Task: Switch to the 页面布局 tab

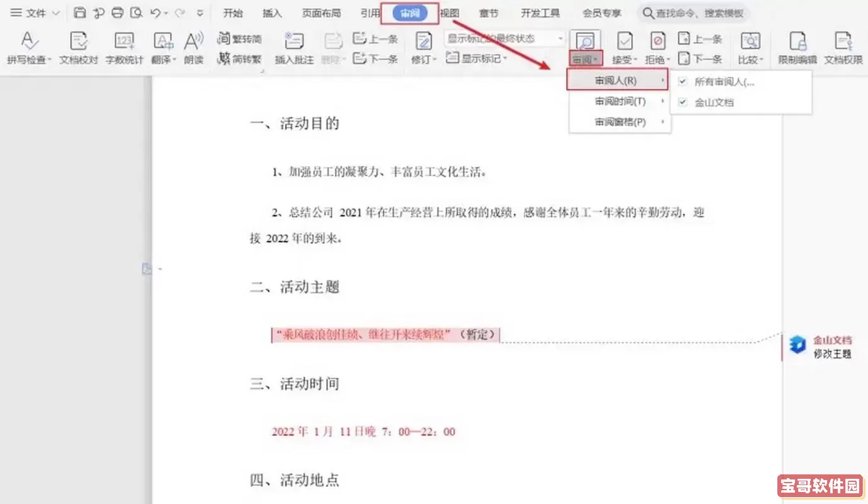Action: [x=321, y=13]
